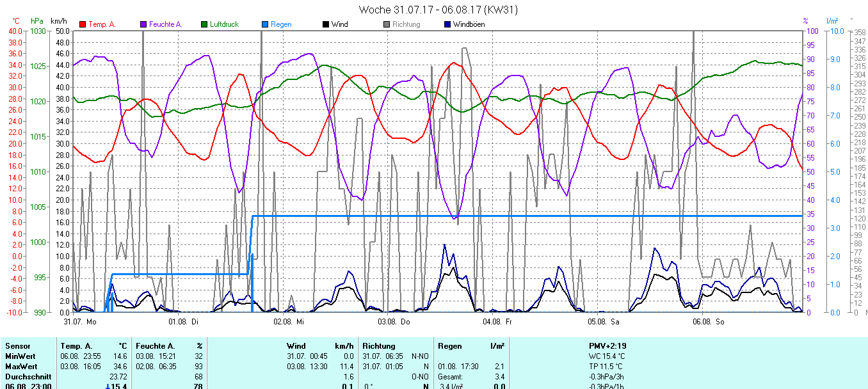Click the Durchschnitt row label

pyautogui.click(x=26, y=377)
